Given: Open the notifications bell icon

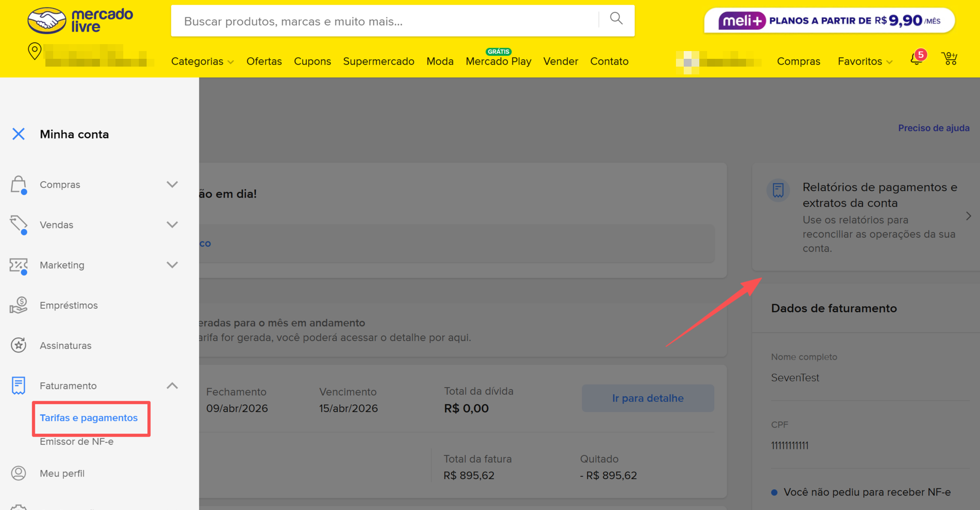Looking at the screenshot, I should coord(916,58).
